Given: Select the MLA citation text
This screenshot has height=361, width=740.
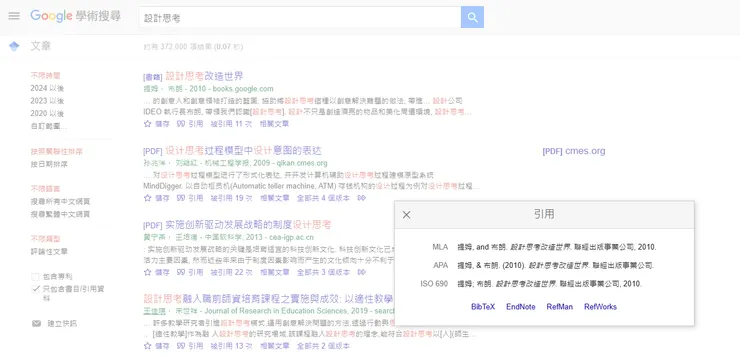Looking at the screenshot, I should [557, 247].
